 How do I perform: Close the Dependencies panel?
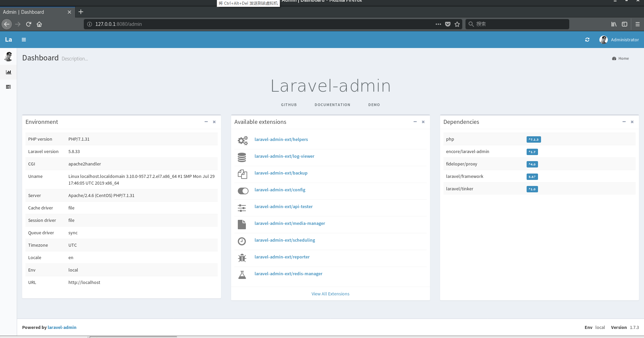[x=632, y=122]
